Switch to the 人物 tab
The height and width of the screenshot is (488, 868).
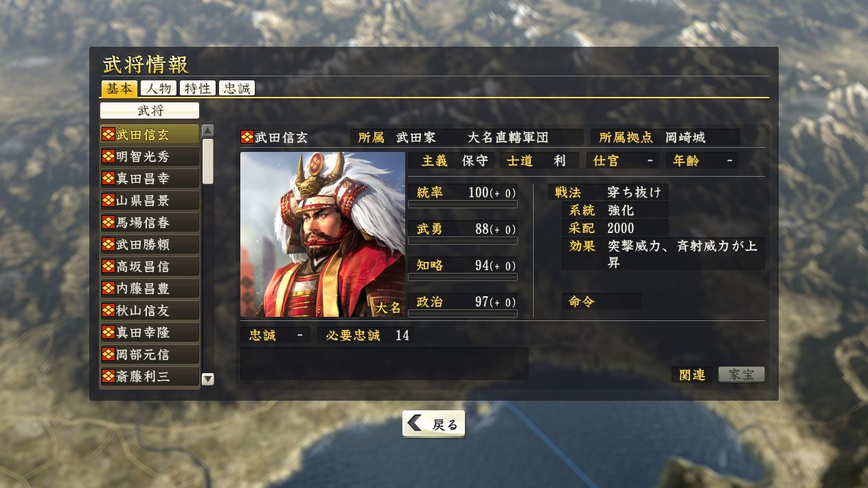pos(158,88)
